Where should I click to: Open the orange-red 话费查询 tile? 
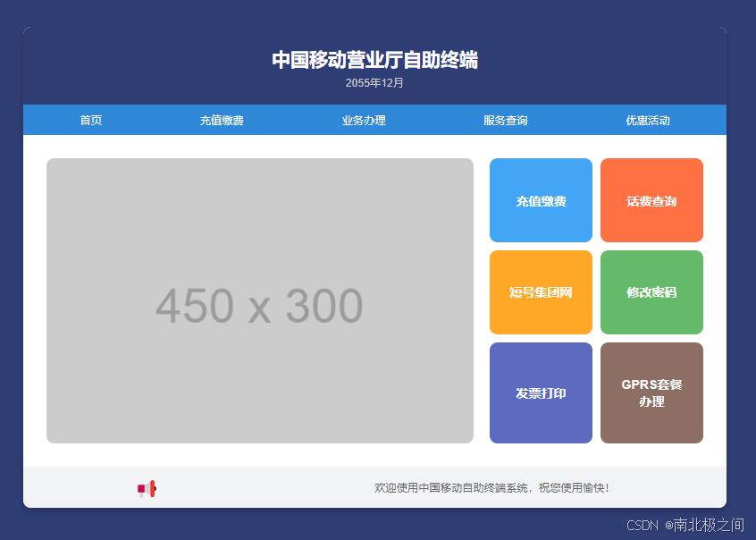651,200
